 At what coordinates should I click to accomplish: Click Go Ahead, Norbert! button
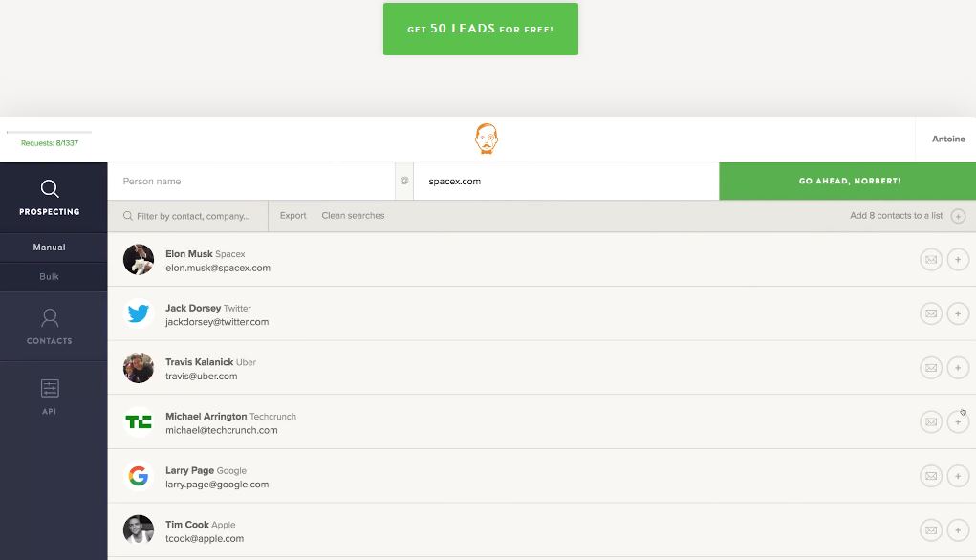tap(848, 181)
